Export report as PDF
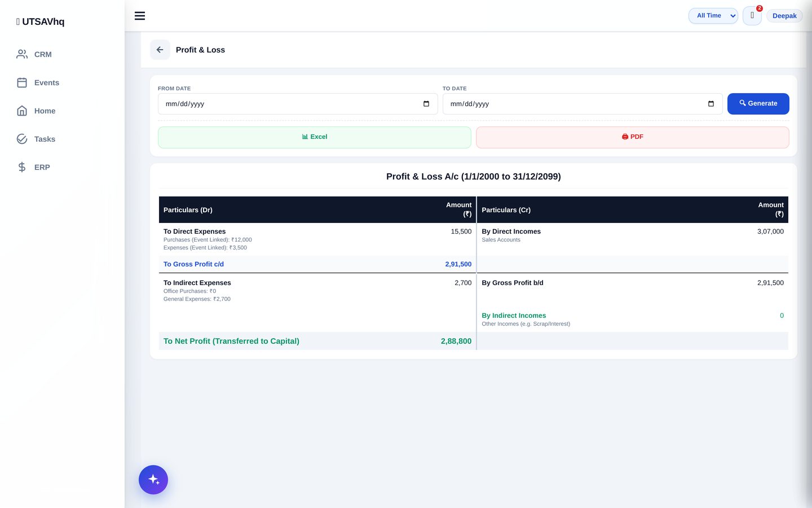812x508 pixels. (x=633, y=137)
